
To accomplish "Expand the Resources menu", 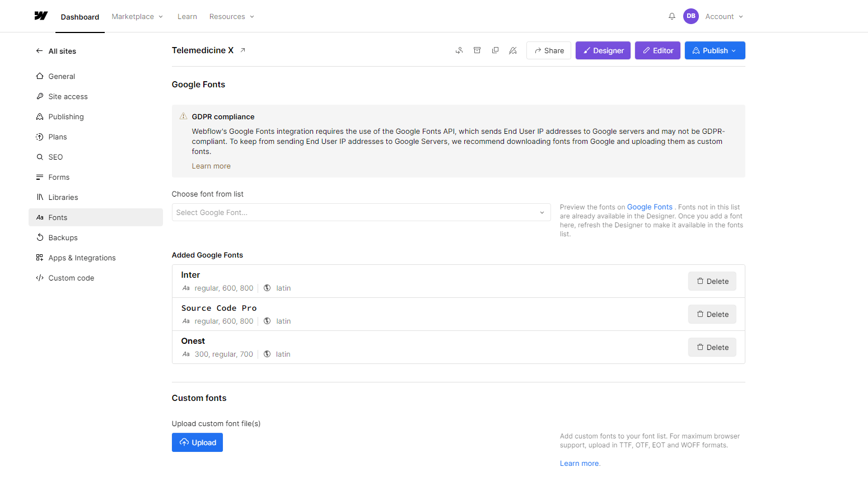I will [x=232, y=16].
